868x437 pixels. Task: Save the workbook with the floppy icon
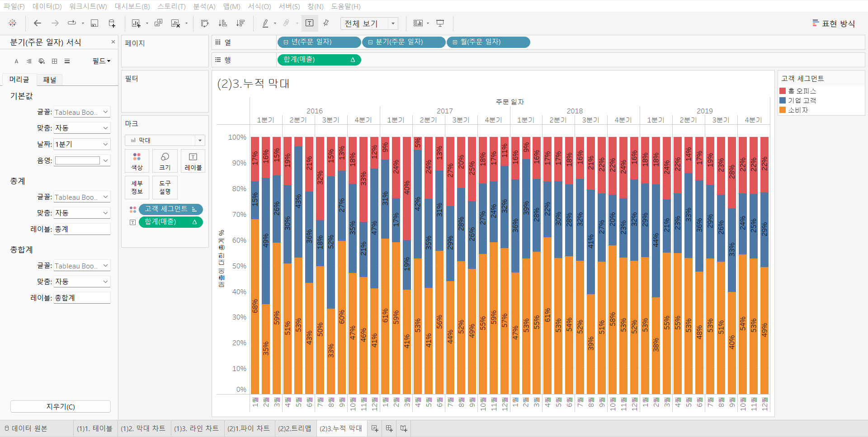click(94, 23)
